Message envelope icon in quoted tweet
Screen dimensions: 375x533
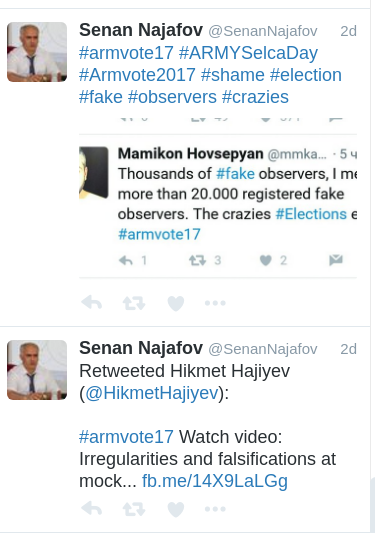click(x=336, y=260)
